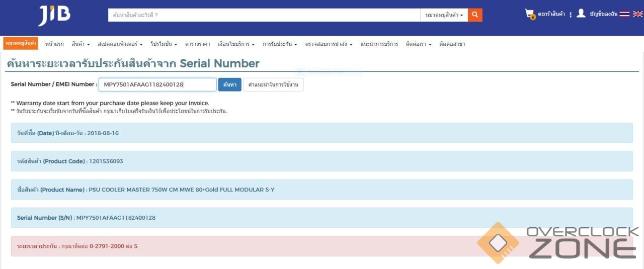This screenshot has width=644, height=269.
Task: Click the warranty contact 0-2791-2000 row
Action: tap(322, 246)
